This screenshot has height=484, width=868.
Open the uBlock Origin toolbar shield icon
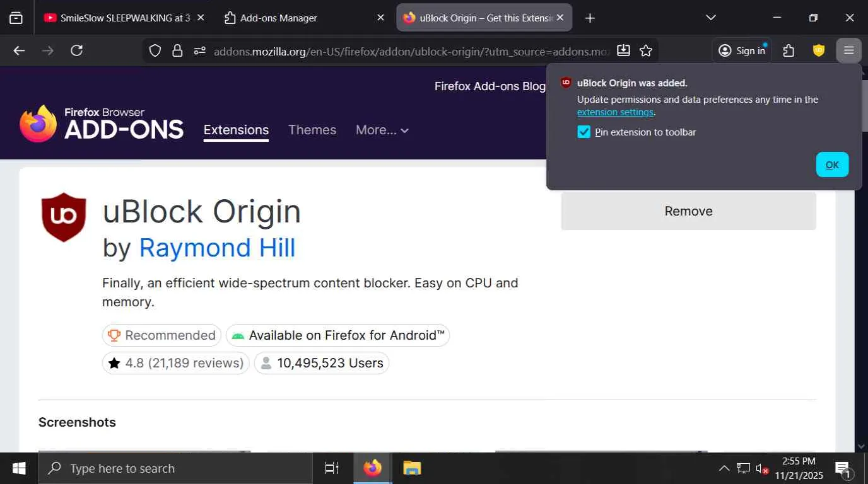[x=819, y=50]
